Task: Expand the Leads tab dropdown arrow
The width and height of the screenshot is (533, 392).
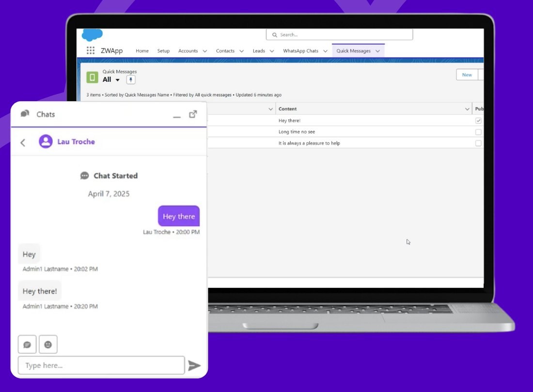Action: [272, 51]
